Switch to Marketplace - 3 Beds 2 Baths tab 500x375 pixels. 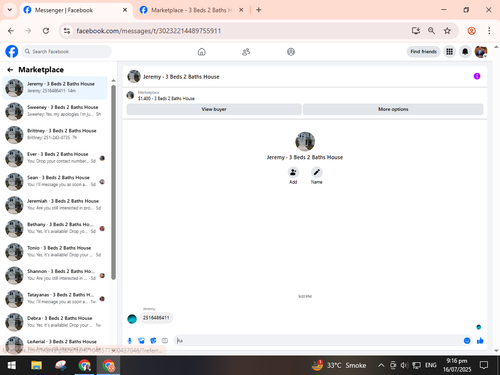pos(192,10)
